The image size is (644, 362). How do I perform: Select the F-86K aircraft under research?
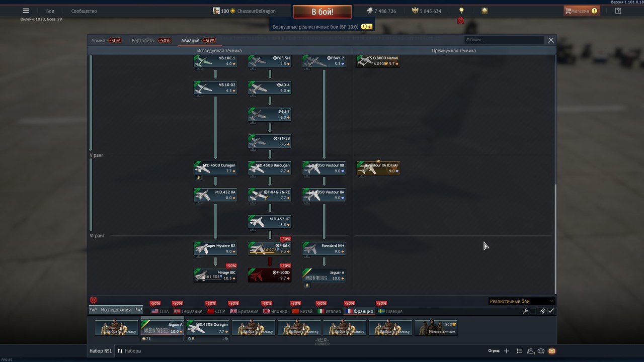(270, 249)
